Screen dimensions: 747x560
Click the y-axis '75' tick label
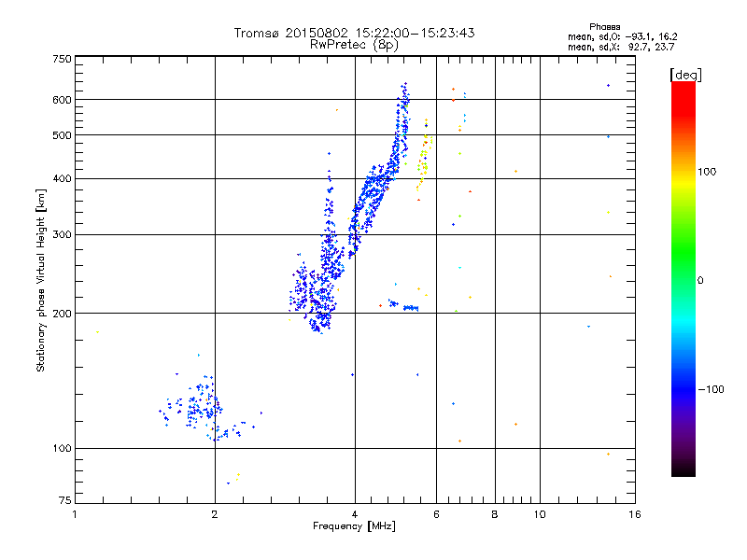pyautogui.click(x=65, y=500)
